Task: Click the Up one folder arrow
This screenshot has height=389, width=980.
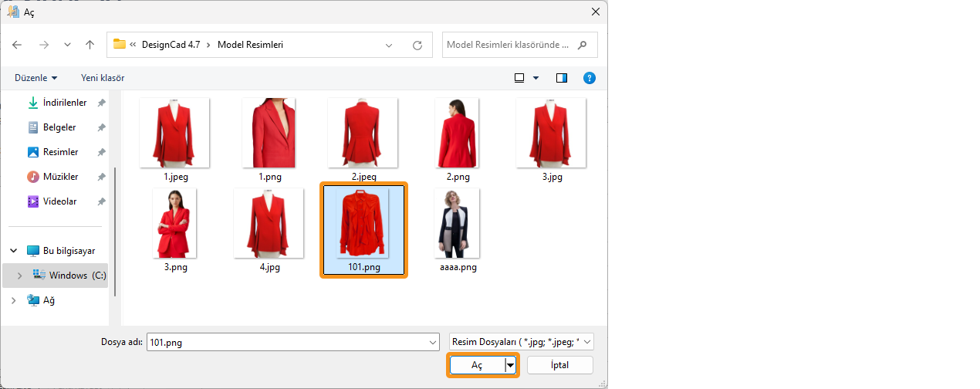Action: 90,45
